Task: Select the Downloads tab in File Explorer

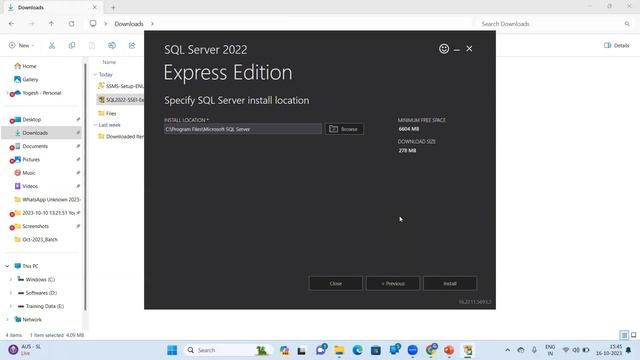Action: 52,7
